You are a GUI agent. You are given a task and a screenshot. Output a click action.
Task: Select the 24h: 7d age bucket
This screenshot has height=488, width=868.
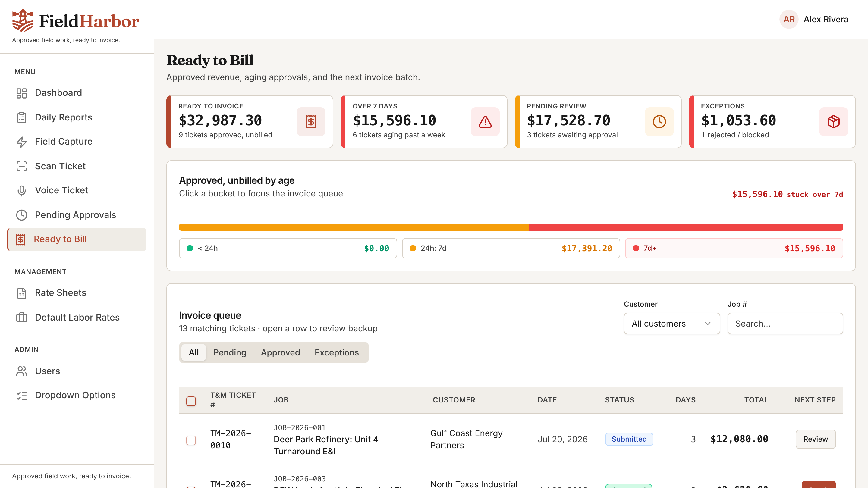(x=511, y=248)
